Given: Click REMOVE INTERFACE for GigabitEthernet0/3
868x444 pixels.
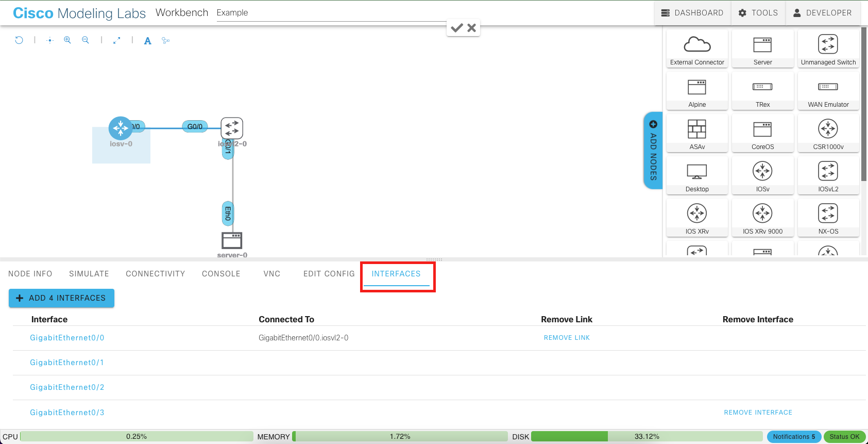Looking at the screenshot, I should click(758, 413).
